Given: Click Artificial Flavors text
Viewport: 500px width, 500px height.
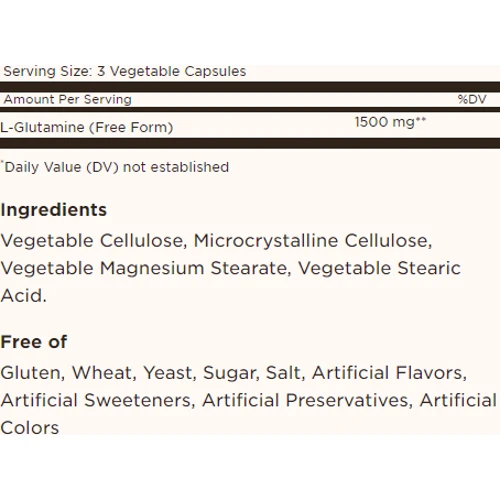Looking at the screenshot, I should coord(389,373).
